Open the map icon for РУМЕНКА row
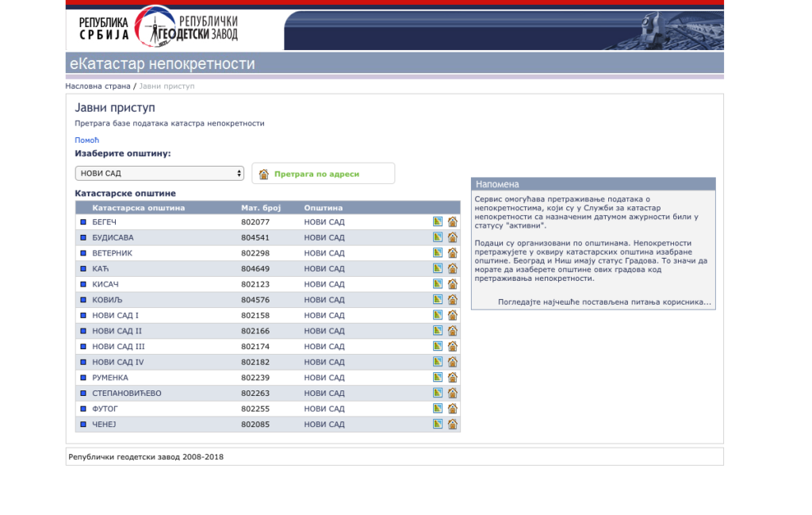This screenshot has width=812, height=515. pos(438,377)
